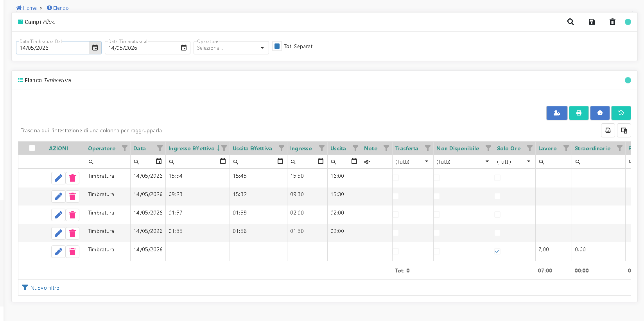Expand the Trasferta (Tutti) filter dropdown

click(413, 162)
